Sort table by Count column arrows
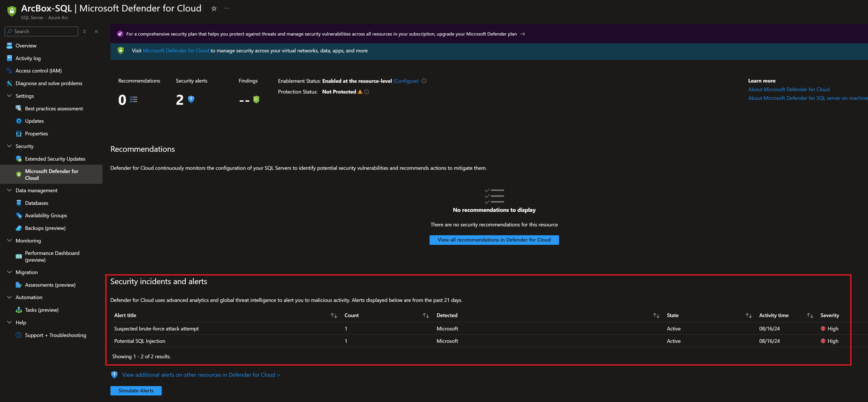Image resolution: width=868 pixels, height=402 pixels. 426,315
